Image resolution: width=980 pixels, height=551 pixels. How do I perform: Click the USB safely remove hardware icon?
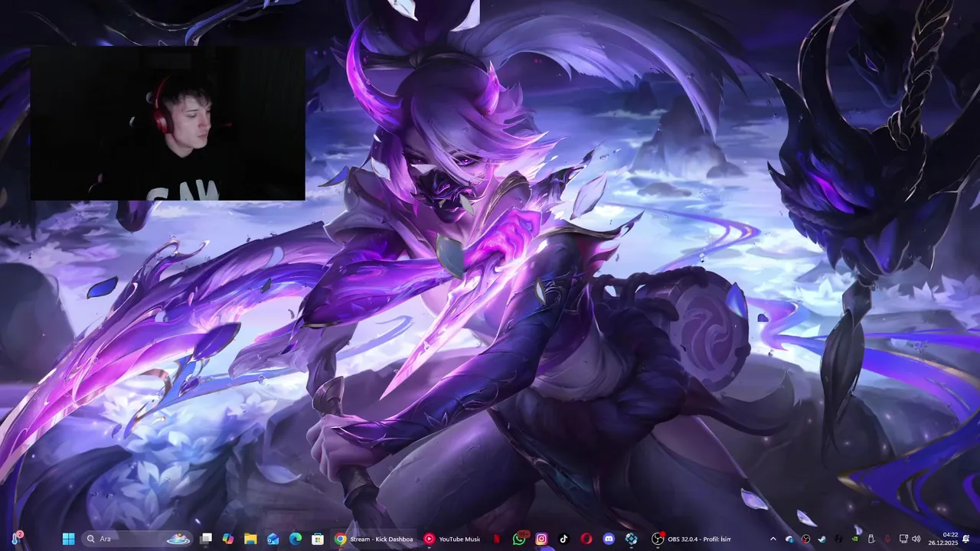tap(871, 539)
